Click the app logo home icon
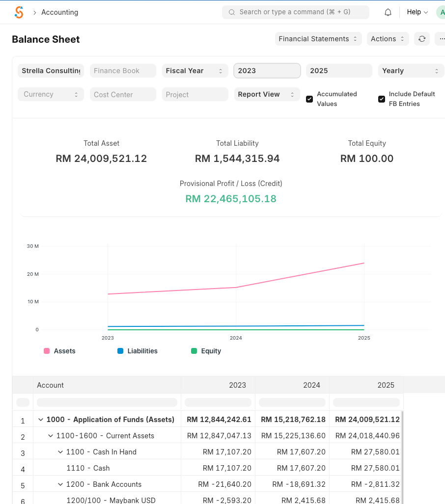 click(x=19, y=12)
